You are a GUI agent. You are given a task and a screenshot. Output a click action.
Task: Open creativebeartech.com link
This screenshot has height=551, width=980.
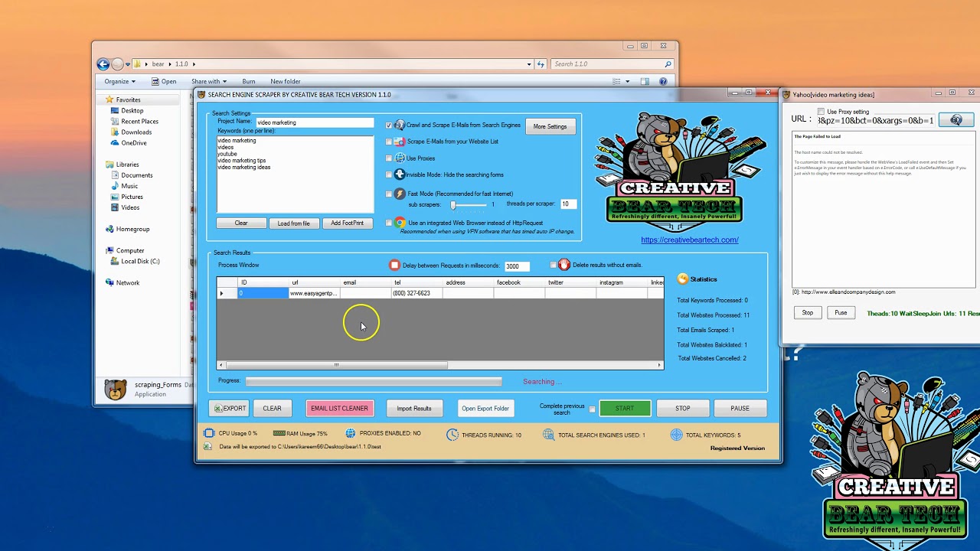click(690, 240)
